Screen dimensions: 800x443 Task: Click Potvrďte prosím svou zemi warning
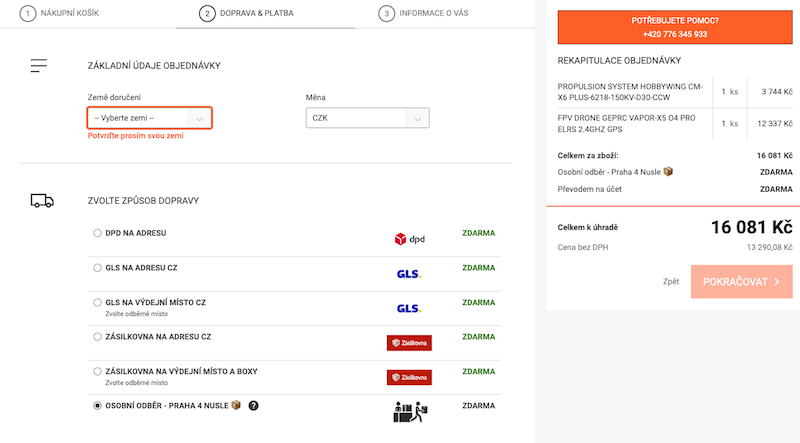[x=136, y=136]
